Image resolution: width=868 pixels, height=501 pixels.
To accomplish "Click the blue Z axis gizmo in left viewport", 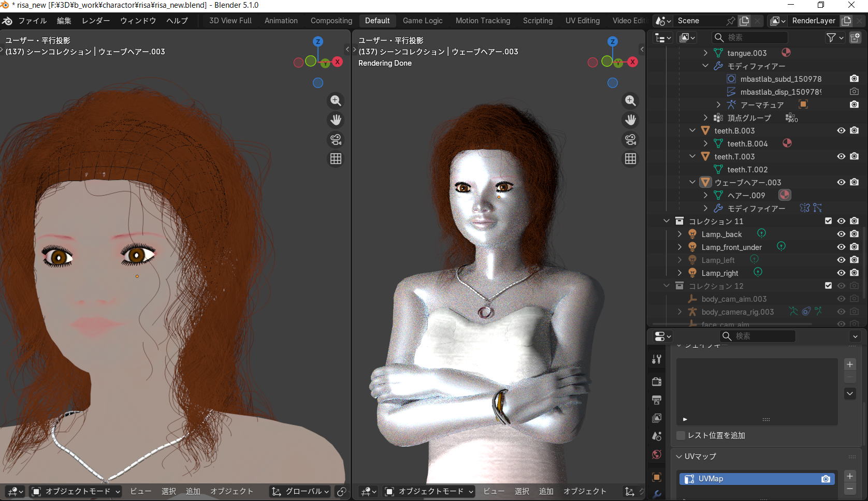I will pyautogui.click(x=318, y=41).
